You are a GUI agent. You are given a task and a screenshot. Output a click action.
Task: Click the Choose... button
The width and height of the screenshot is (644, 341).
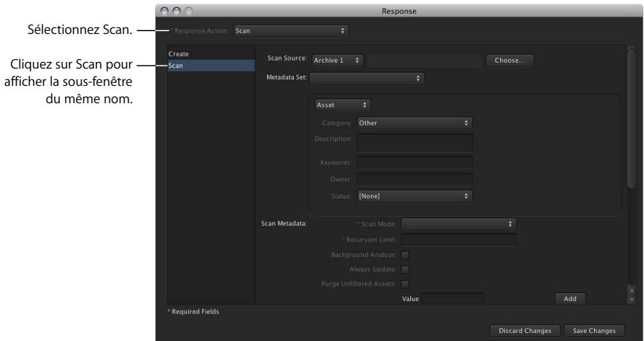point(509,61)
